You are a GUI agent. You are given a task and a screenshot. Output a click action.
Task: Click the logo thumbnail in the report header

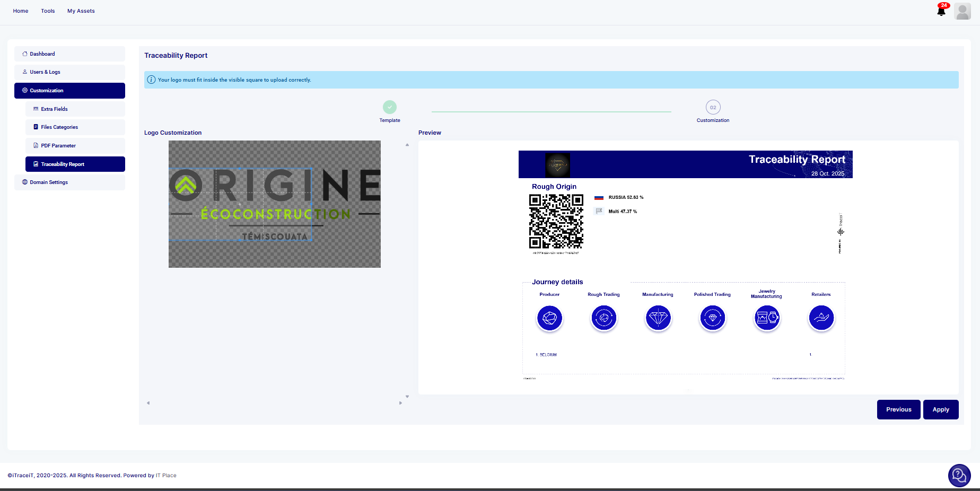(557, 165)
